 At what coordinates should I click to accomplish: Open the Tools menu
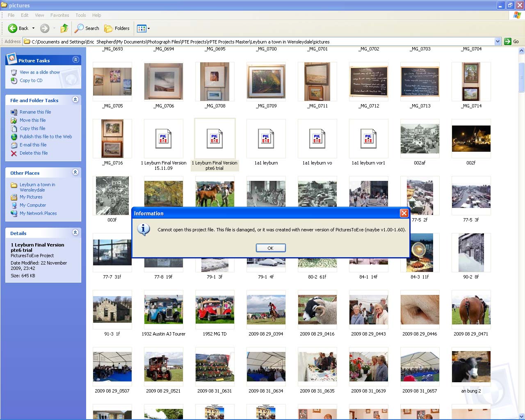point(81,15)
